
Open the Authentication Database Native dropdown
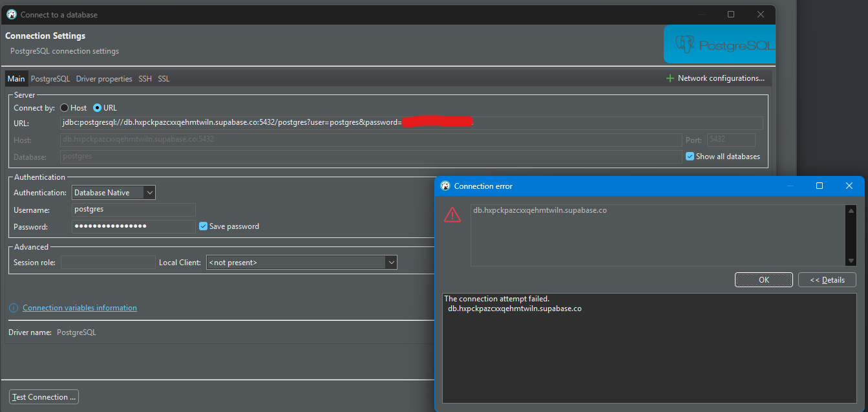click(x=114, y=193)
